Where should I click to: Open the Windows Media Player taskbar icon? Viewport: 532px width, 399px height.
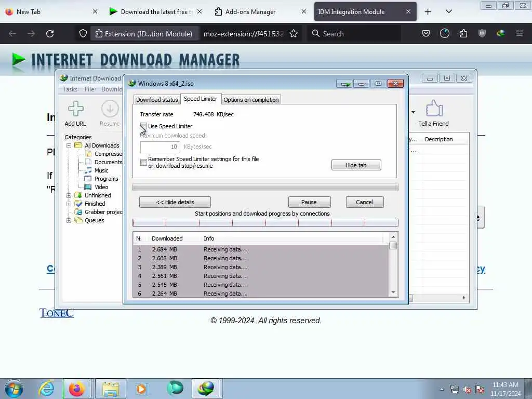click(x=141, y=389)
